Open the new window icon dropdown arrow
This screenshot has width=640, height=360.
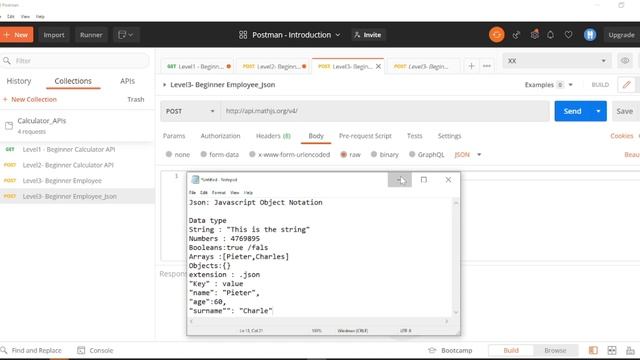click(131, 35)
